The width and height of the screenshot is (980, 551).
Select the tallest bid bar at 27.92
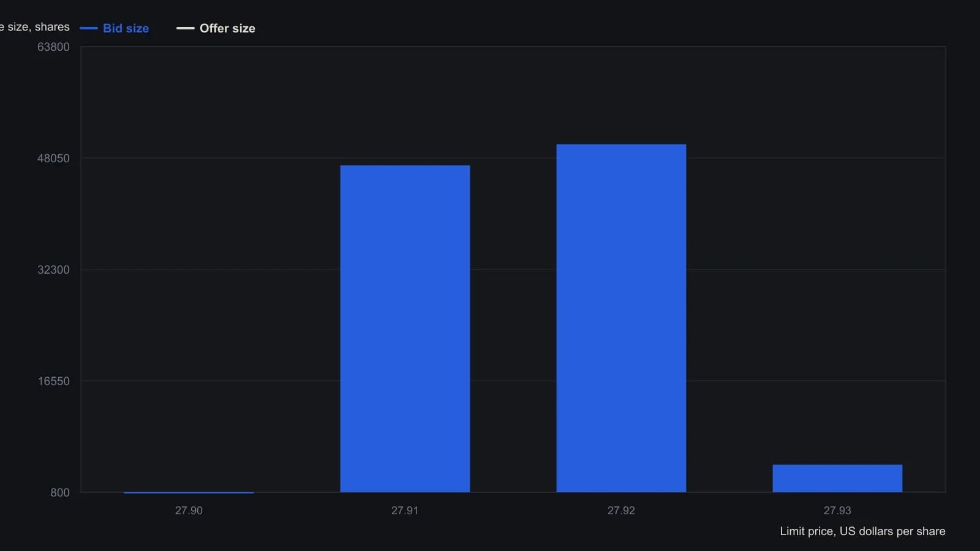tap(621, 318)
